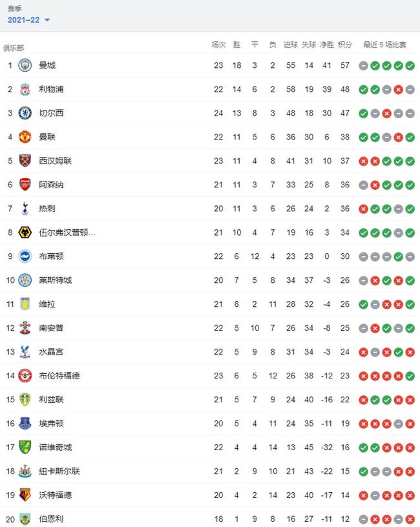Click the Manchester City crest icon

point(25,65)
